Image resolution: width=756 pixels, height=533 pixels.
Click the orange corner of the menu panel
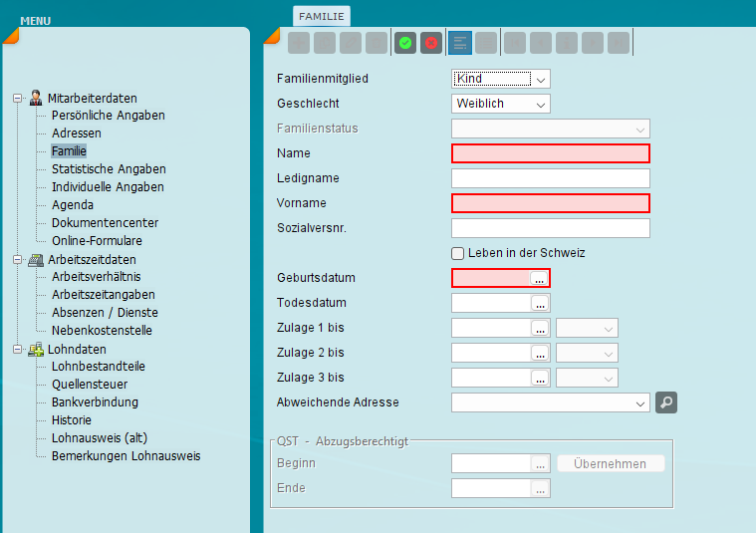point(11,36)
